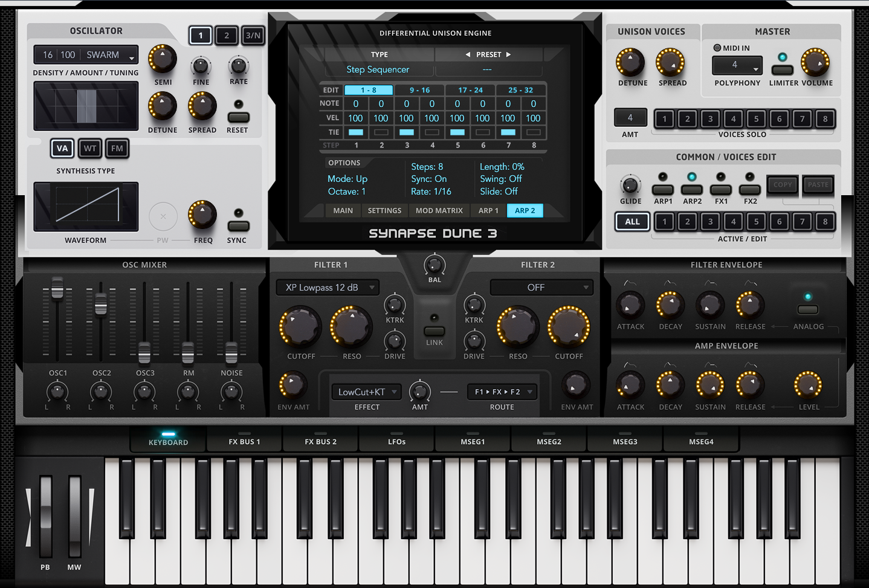Select oscillator 3/N button

[x=253, y=35]
